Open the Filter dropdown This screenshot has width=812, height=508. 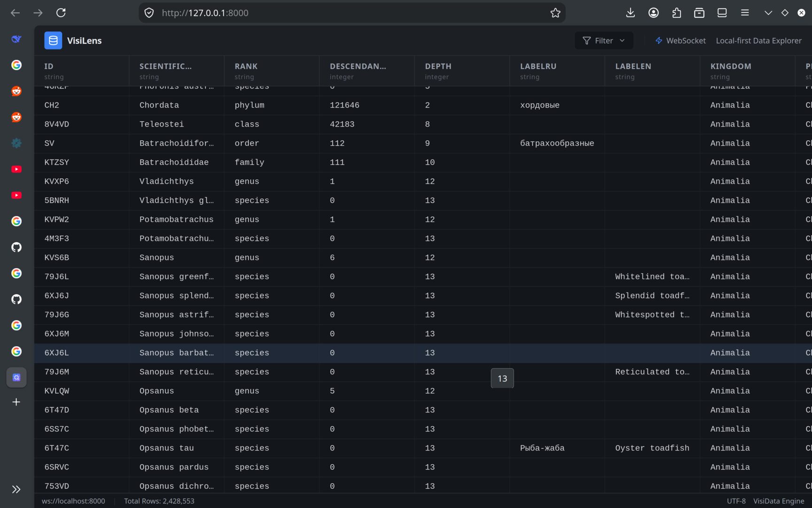pyautogui.click(x=604, y=41)
